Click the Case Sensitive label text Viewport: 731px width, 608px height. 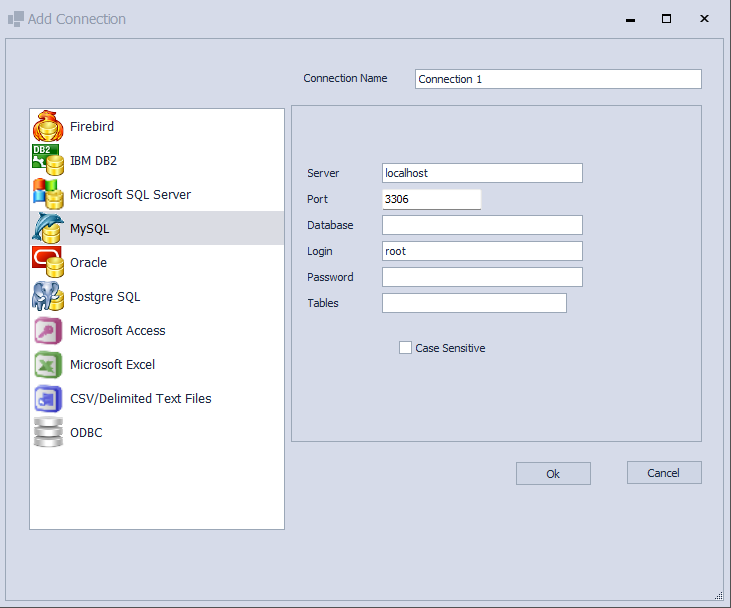tap(450, 348)
